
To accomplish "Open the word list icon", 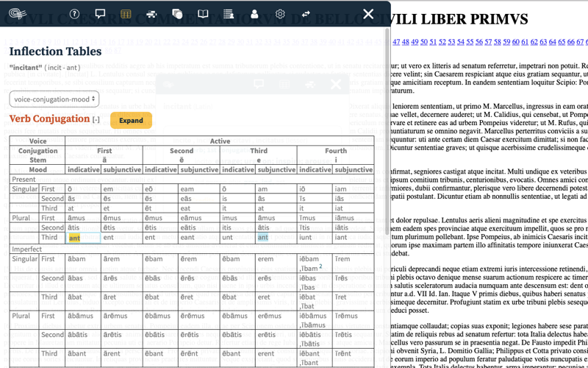I will (229, 14).
